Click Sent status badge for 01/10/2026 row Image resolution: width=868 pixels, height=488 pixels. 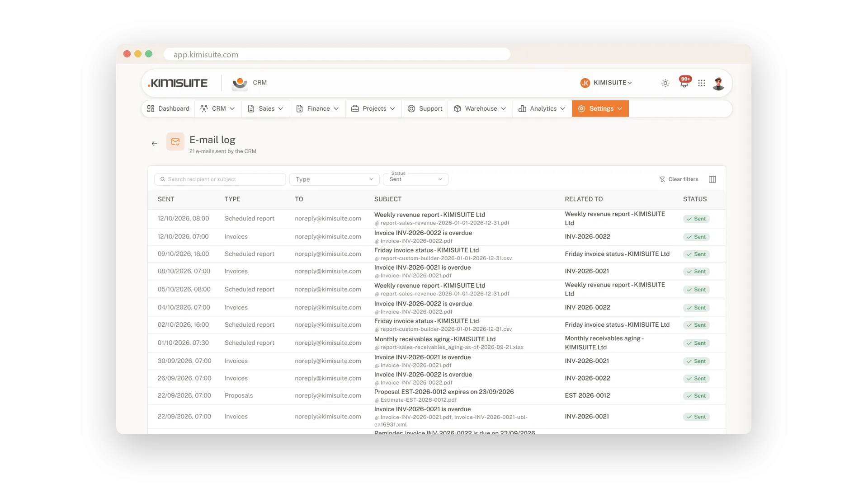[696, 343]
